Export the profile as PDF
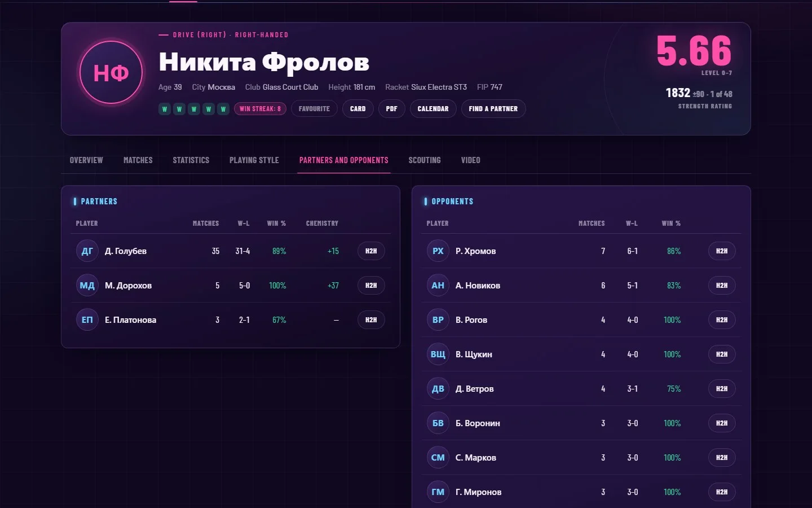This screenshot has width=812, height=508. tap(392, 109)
